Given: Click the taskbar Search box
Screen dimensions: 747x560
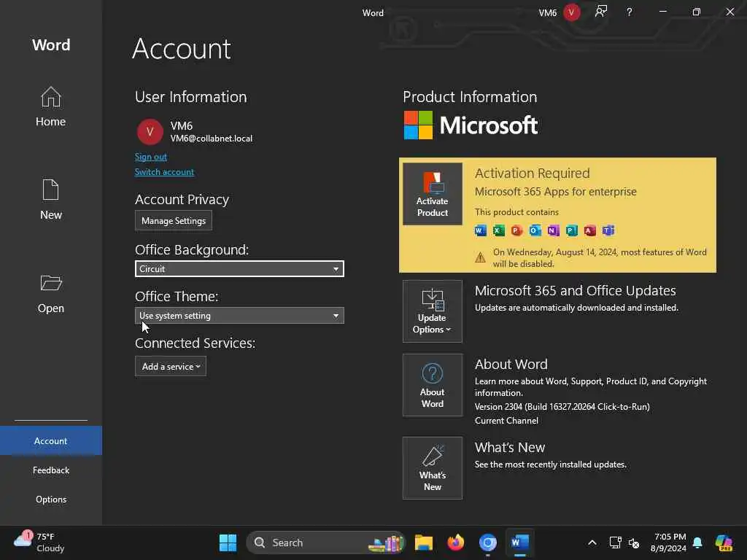Looking at the screenshot, I should click(326, 542).
